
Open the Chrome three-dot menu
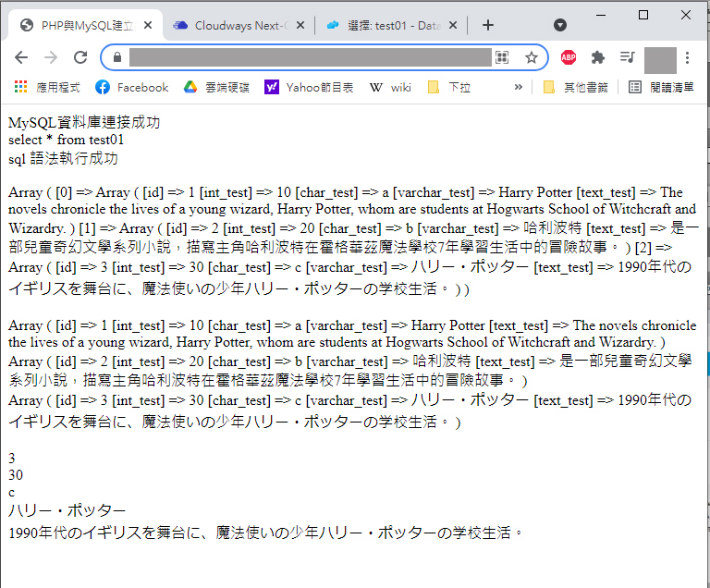(x=688, y=57)
